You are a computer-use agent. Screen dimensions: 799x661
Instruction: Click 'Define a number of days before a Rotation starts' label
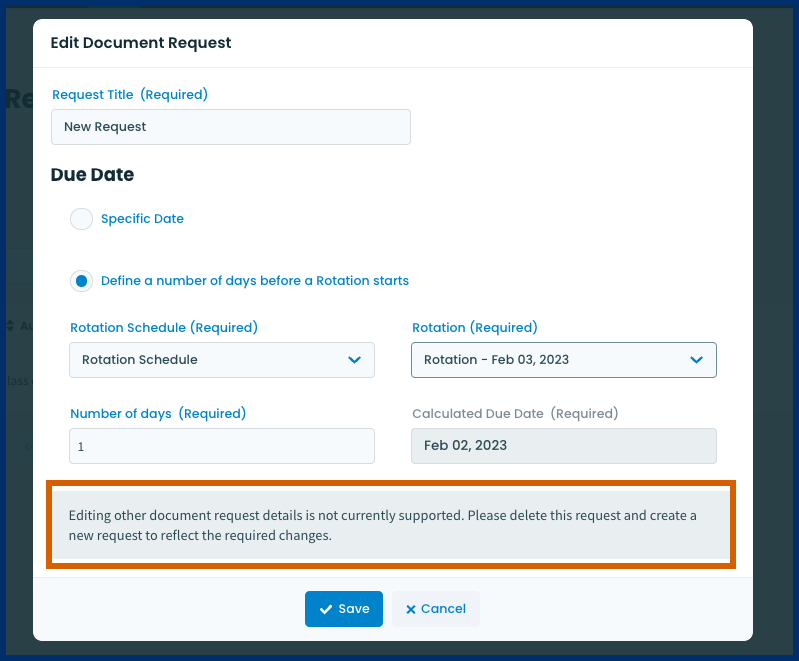click(x=255, y=281)
